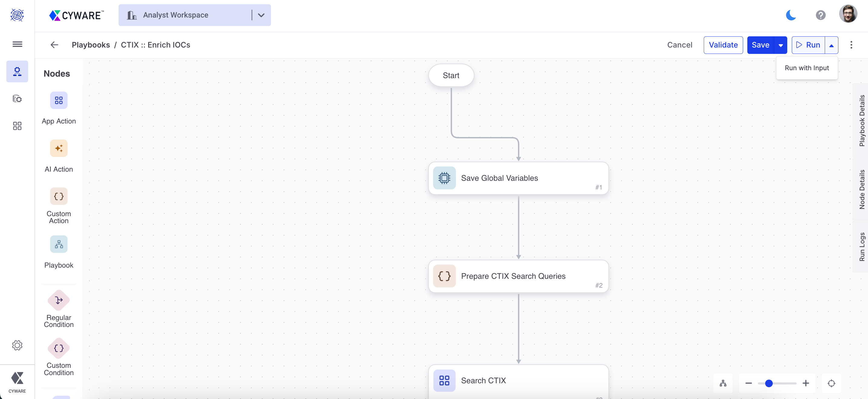Image resolution: width=868 pixels, height=399 pixels.
Task: Toggle dark mode with moon icon
Action: point(791,15)
